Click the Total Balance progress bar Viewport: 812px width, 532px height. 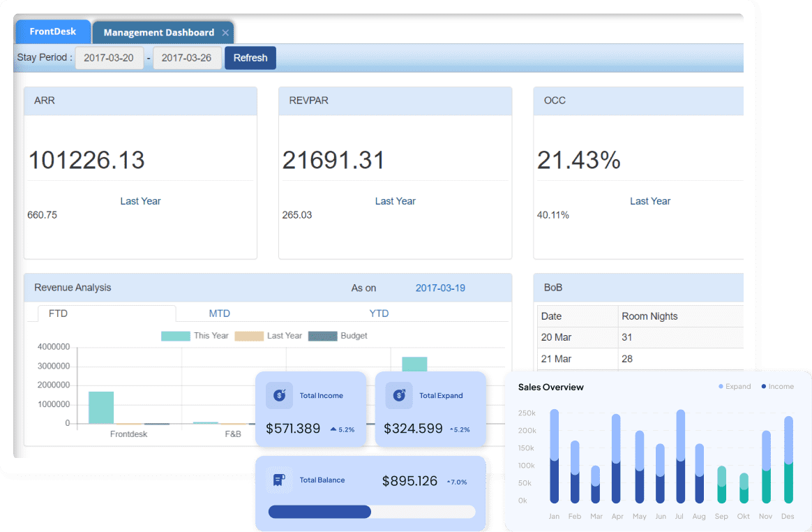[x=372, y=512]
